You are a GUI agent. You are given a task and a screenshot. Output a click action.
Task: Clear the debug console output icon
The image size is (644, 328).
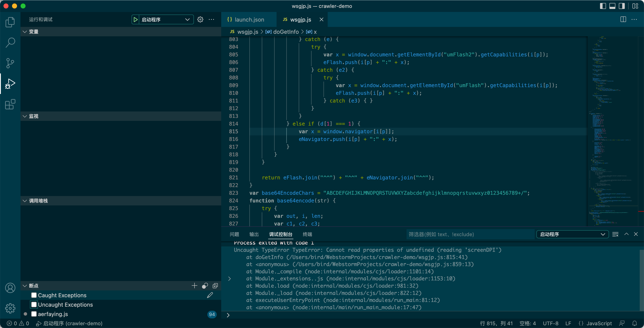pos(615,234)
